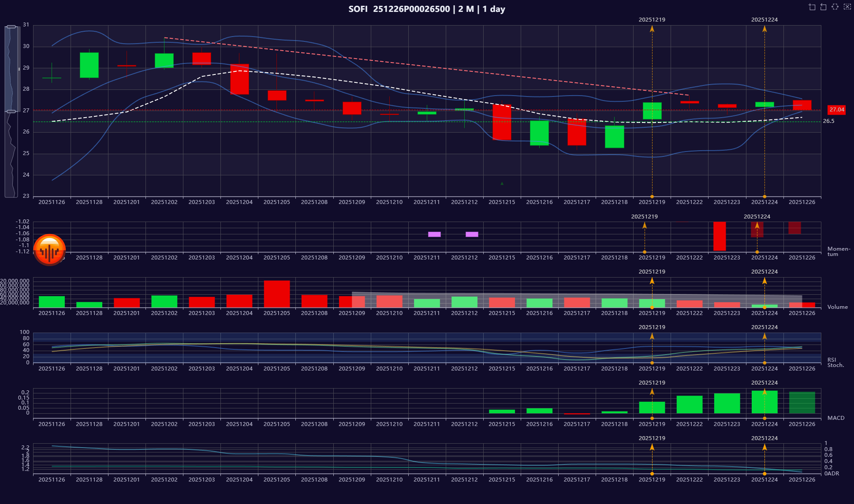Click the red 27.04 current price tag
Image resolution: width=854 pixels, height=504 pixels.
point(836,110)
